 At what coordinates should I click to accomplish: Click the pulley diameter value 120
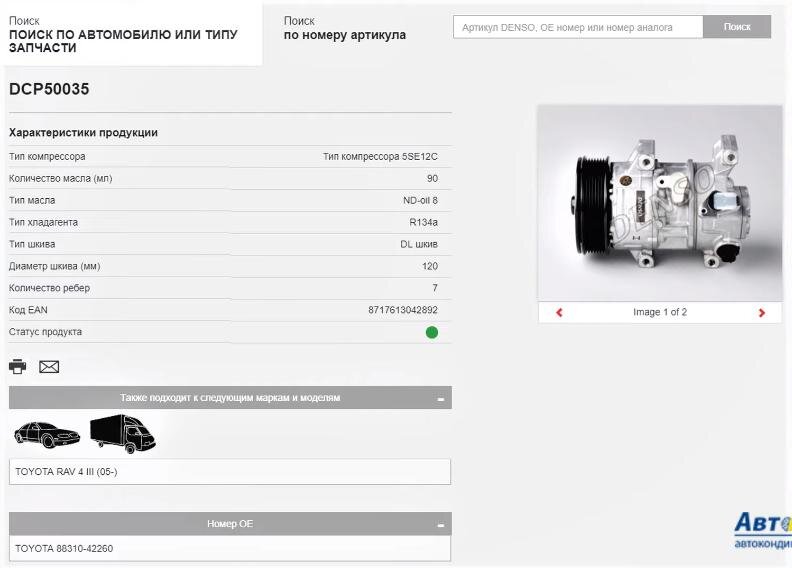pos(430,266)
